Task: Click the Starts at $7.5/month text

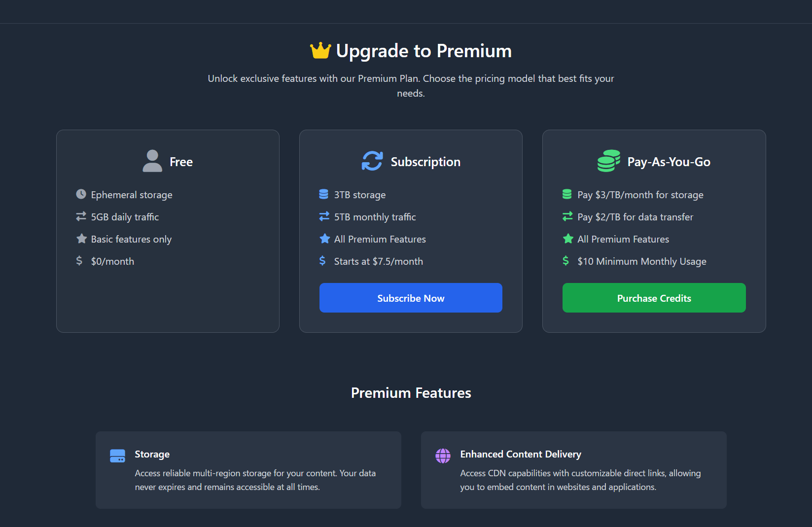Action: (378, 261)
